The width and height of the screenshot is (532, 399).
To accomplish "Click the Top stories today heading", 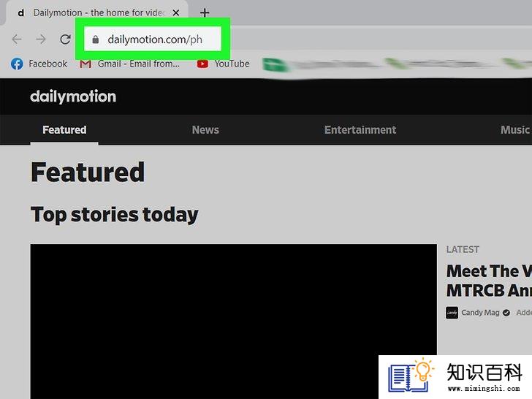I will [x=114, y=214].
